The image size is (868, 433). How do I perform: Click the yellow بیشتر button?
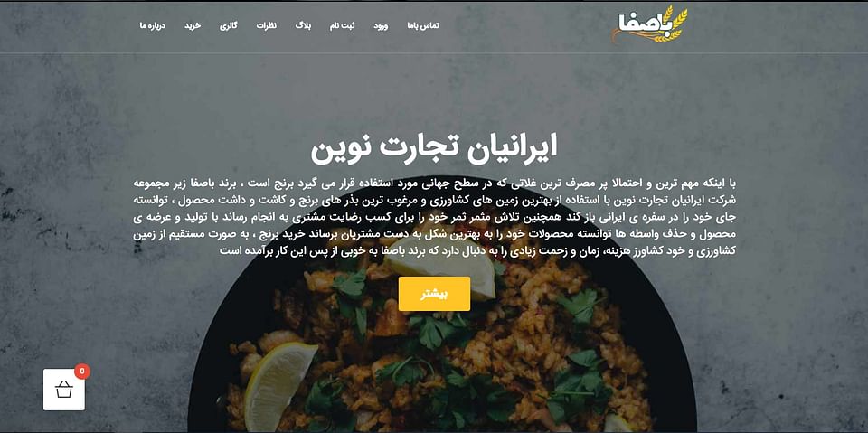click(434, 294)
